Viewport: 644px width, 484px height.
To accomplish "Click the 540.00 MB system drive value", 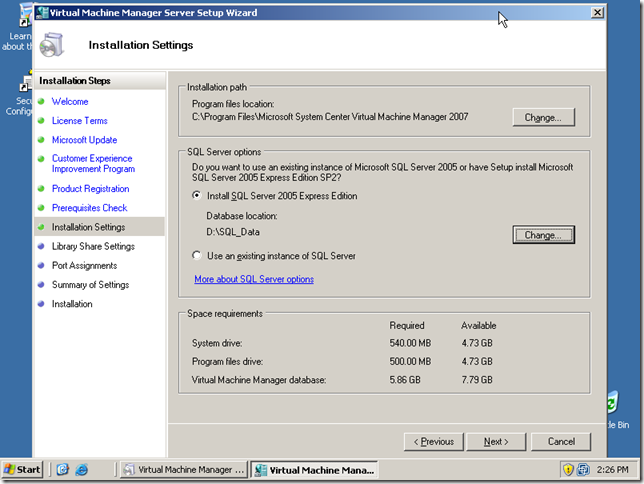I will pos(410,343).
